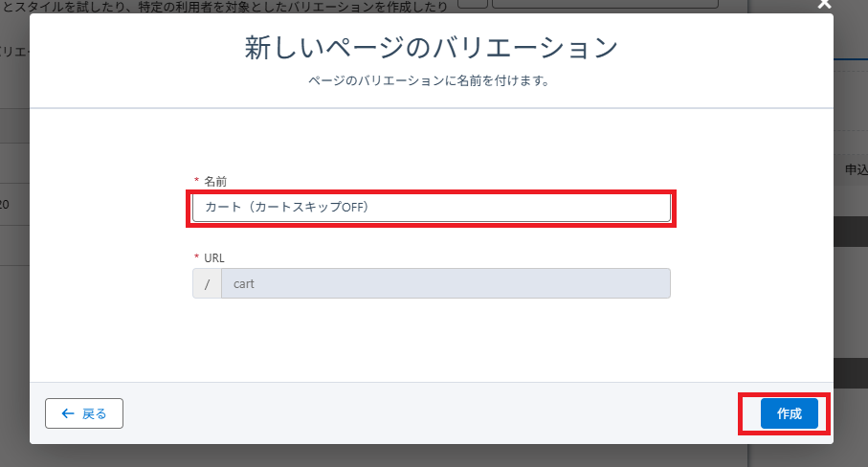Click the 名前 text input field
Viewport: 868px width, 467px height.
click(x=431, y=208)
